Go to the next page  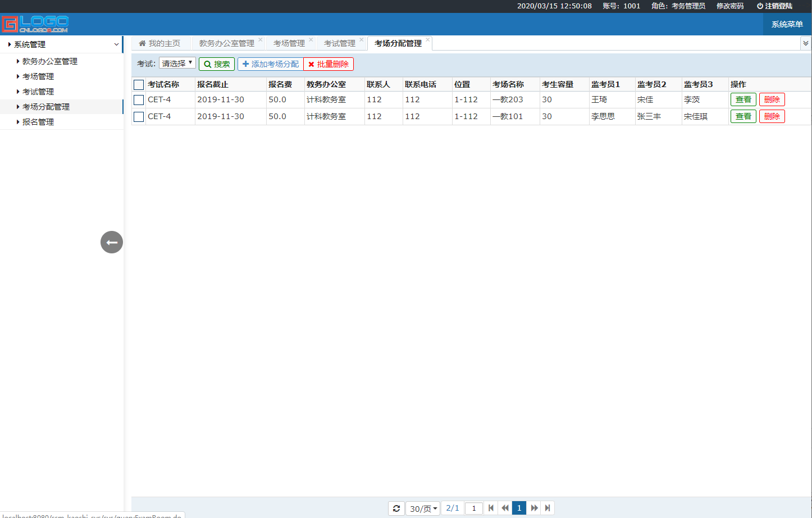pyautogui.click(x=534, y=508)
